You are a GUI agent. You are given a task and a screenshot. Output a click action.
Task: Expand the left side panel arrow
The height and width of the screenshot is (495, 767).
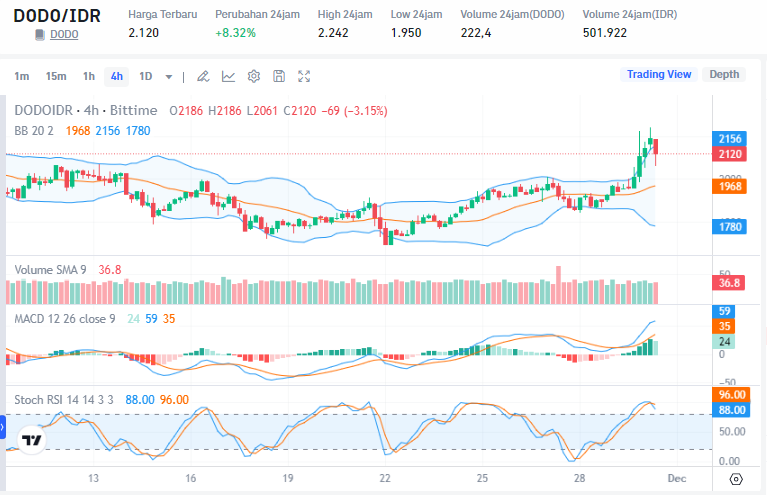click(2, 427)
